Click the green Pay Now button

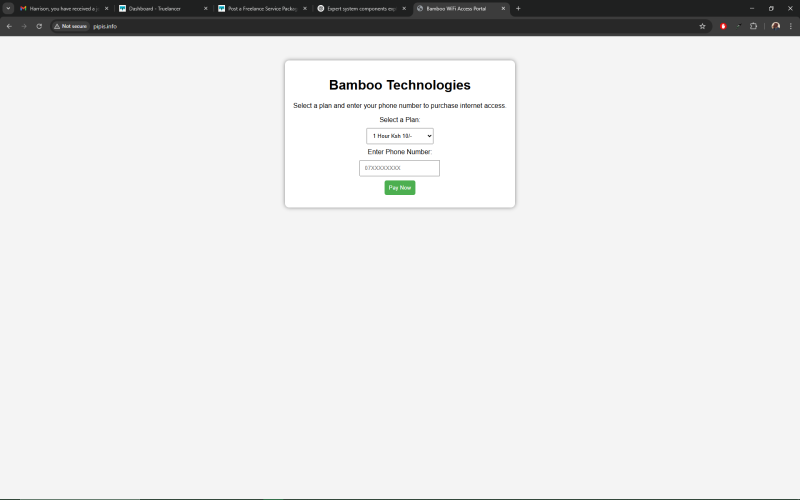pyautogui.click(x=399, y=187)
